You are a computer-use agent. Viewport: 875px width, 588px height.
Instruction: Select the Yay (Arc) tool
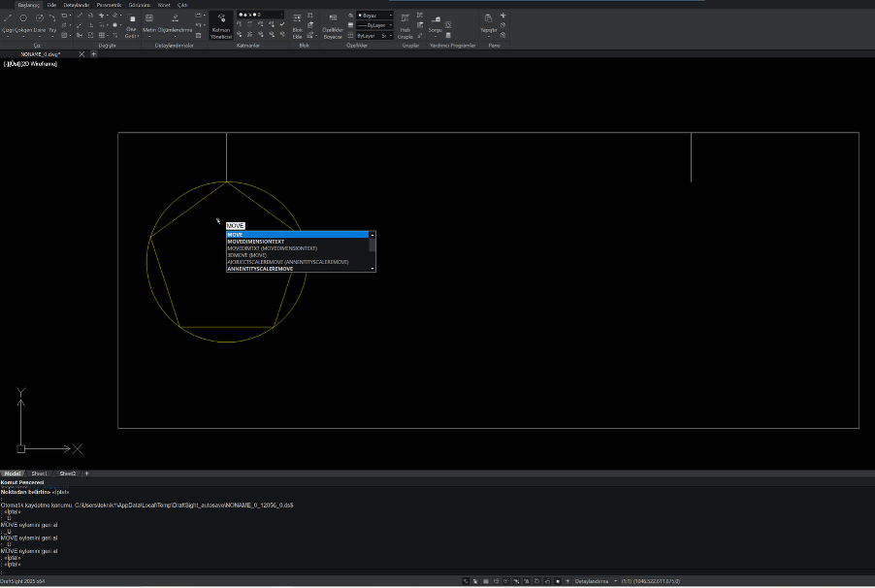pyautogui.click(x=50, y=19)
